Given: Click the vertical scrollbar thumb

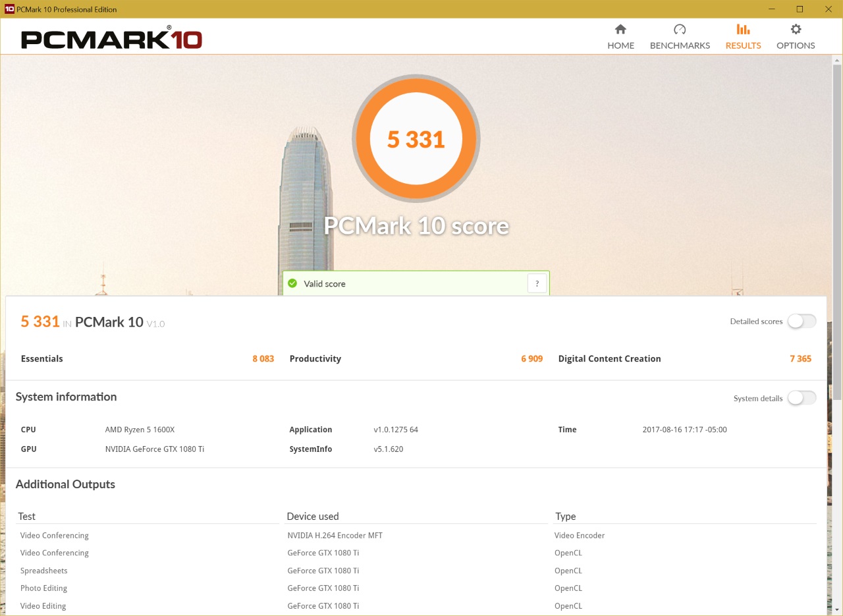Looking at the screenshot, I should coord(837,233).
